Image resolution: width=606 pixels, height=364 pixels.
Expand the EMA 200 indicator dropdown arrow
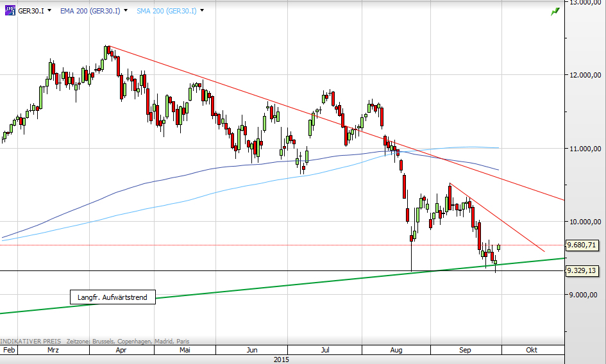tap(126, 10)
